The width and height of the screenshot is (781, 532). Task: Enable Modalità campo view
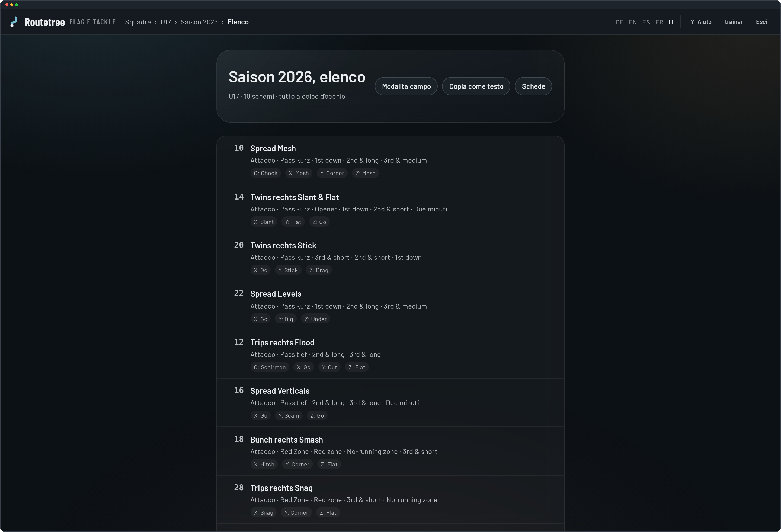[406, 86]
